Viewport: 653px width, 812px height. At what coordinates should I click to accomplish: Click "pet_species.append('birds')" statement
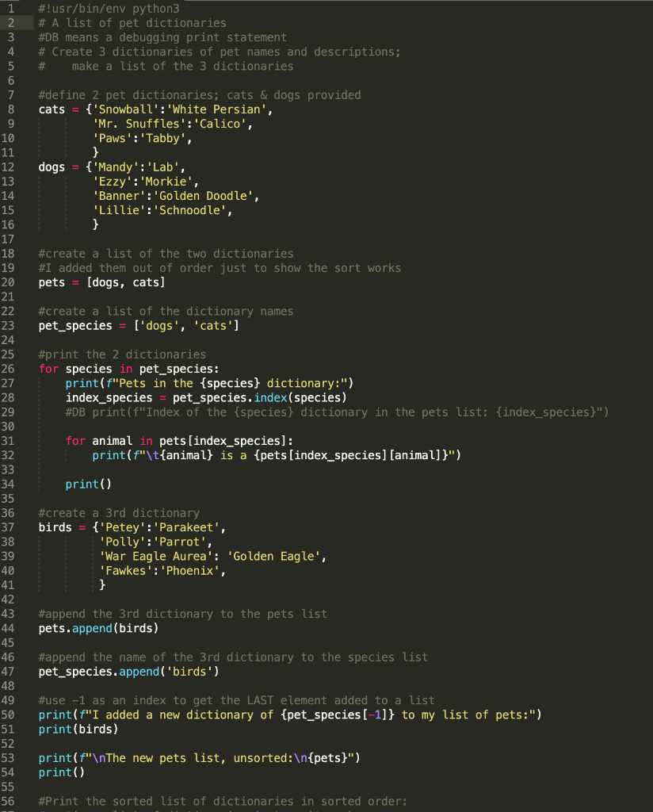pyautogui.click(x=129, y=672)
